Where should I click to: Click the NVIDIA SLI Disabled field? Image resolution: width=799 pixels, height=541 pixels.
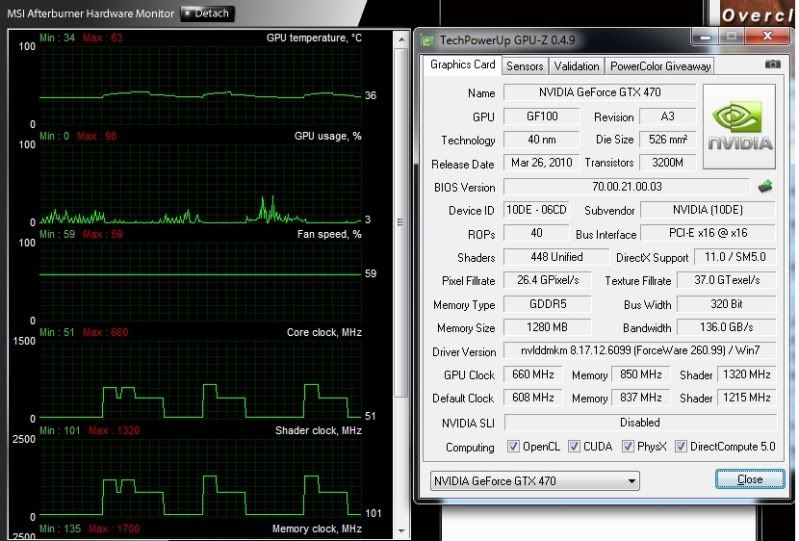[640, 422]
